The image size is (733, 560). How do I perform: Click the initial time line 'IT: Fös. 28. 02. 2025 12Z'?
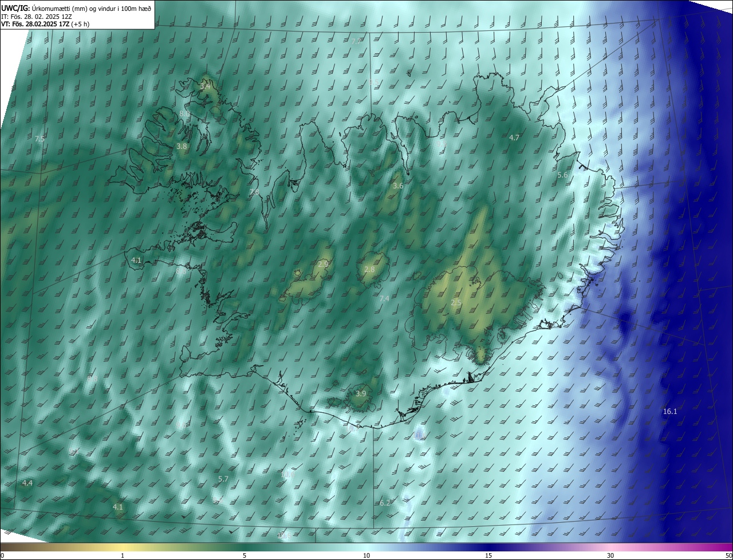click(37, 17)
